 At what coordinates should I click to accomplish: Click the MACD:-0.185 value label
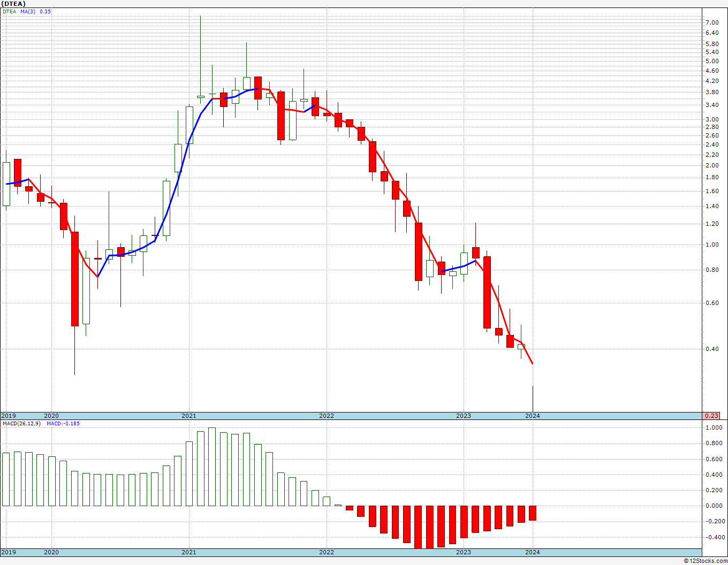click(63, 423)
